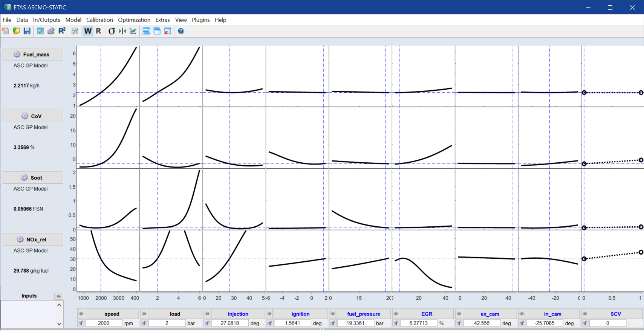This screenshot has height=331, width=644.
Task: Click the R² model quality icon
Action: pyautogui.click(x=62, y=31)
